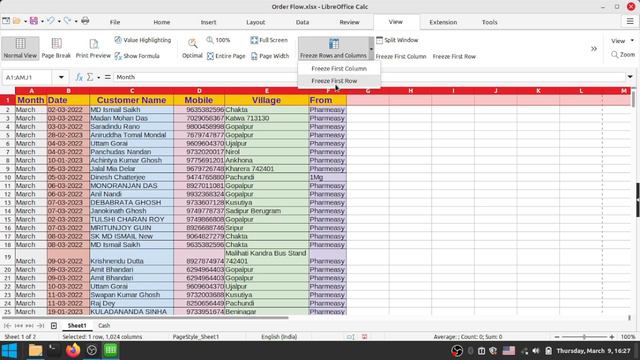Toggle Show Formula option
This screenshot has width=640, height=360.
point(137,56)
